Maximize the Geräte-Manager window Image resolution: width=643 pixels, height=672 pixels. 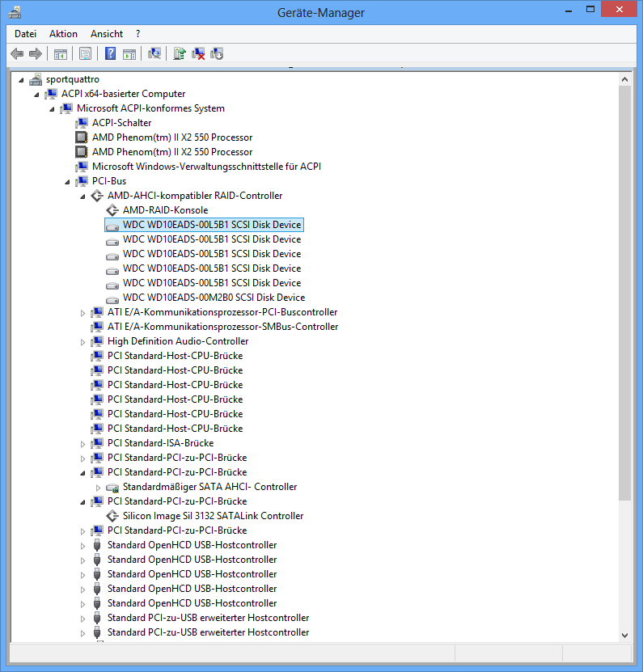pyautogui.click(x=590, y=10)
